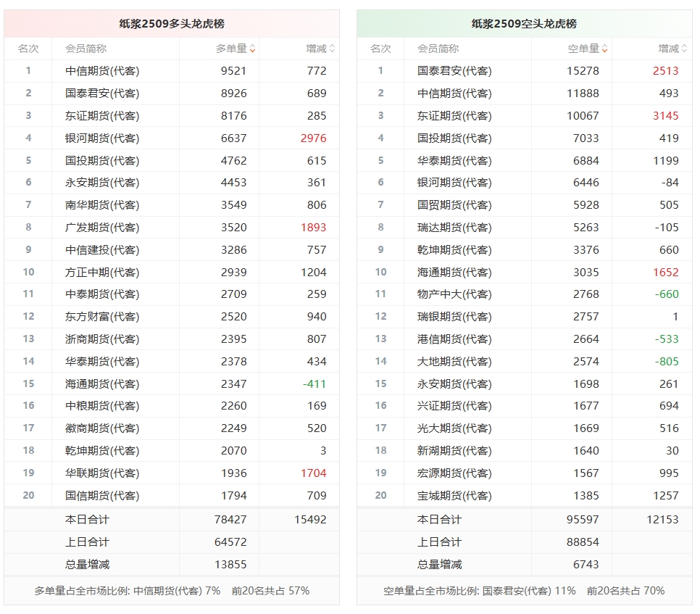Select 华泰期货(代客) in long table
This screenshot has height=614, width=700.
coord(102,361)
